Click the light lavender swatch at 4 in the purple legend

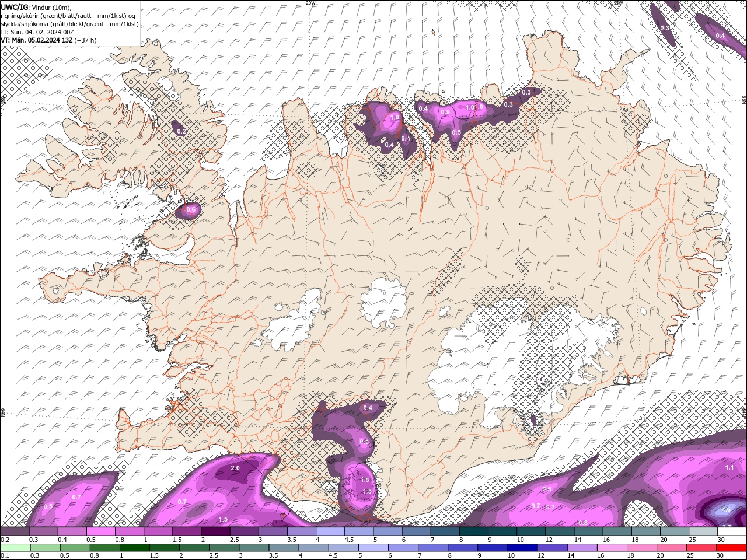coord(330,531)
